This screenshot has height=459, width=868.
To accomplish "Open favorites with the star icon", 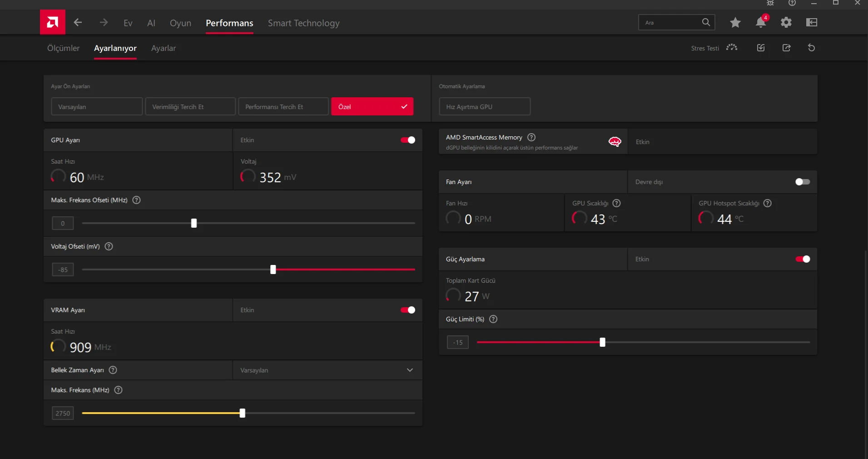I will (735, 22).
